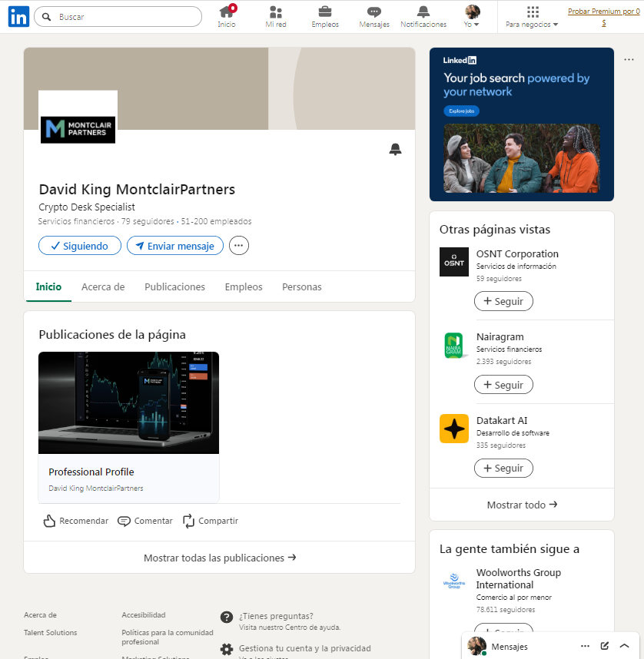This screenshot has height=659, width=644.
Task: Open ¿Tienes preguntas? help link
Action: [276, 616]
